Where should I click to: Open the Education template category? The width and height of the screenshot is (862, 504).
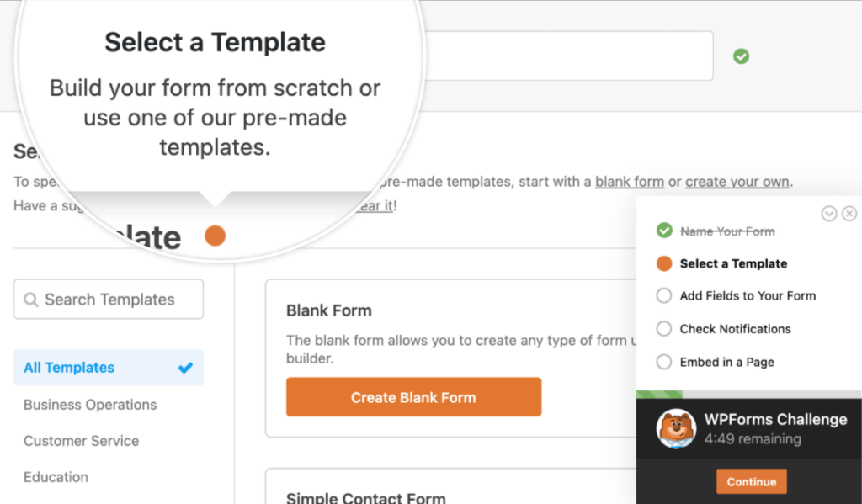point(56,477)
